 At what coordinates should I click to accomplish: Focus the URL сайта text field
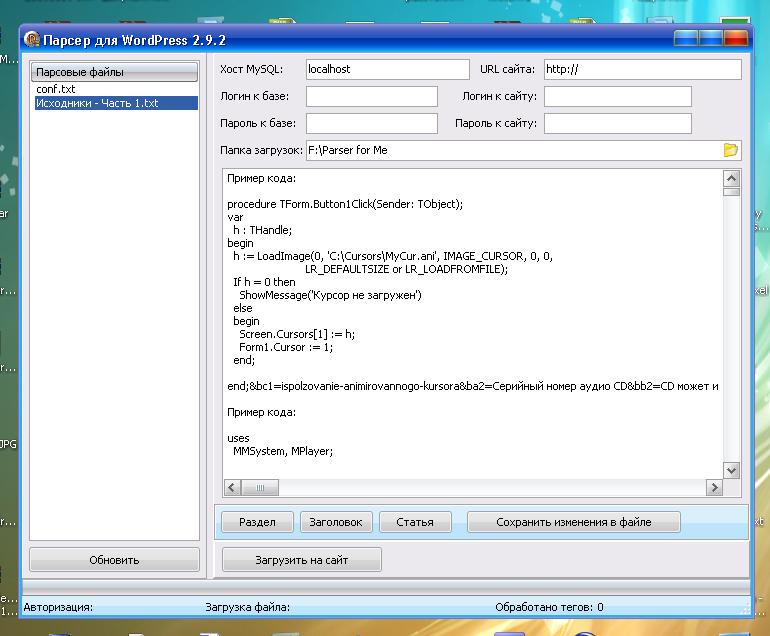pos(642,69)
